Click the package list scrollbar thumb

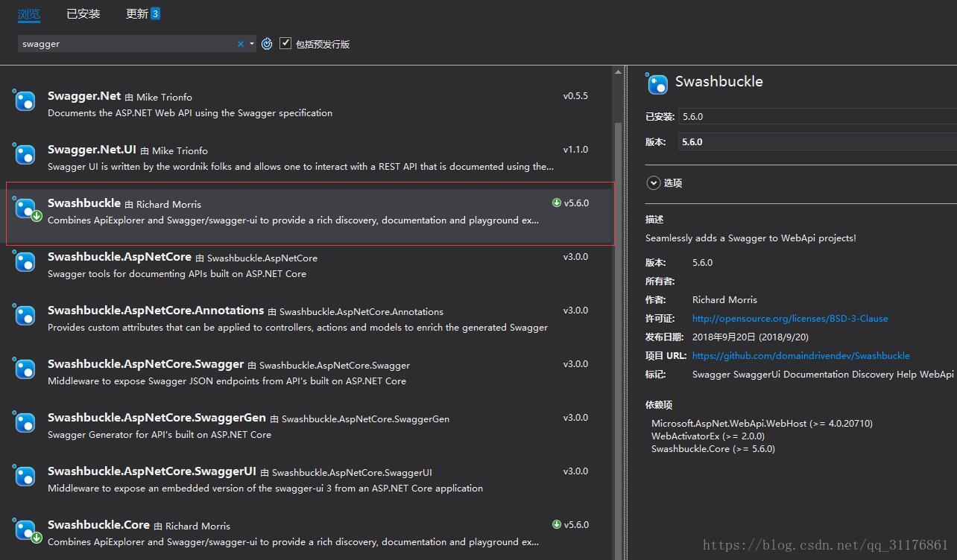(618, 340)
